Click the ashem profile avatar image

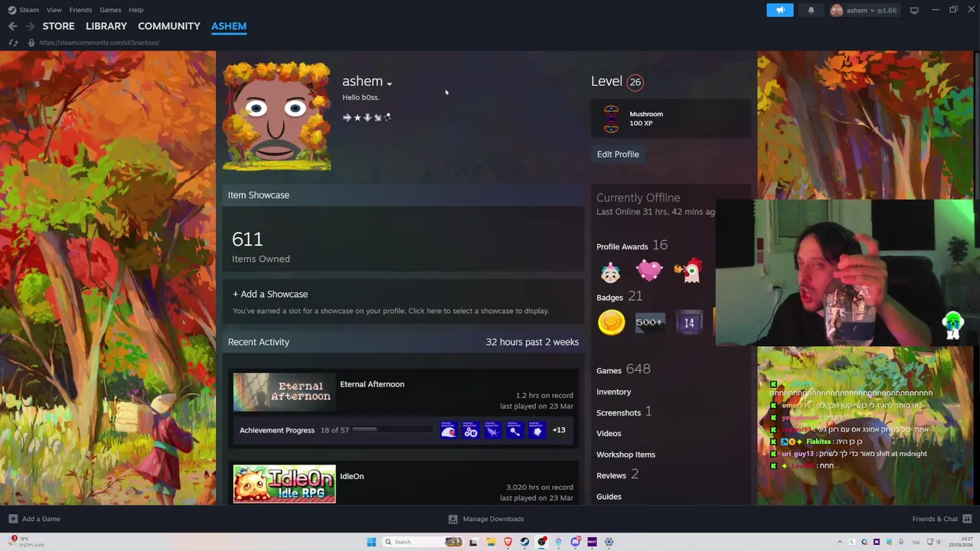276,116
